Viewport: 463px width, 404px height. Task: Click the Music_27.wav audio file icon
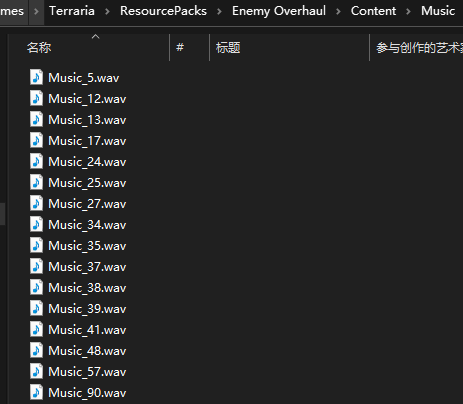point(36,204)
